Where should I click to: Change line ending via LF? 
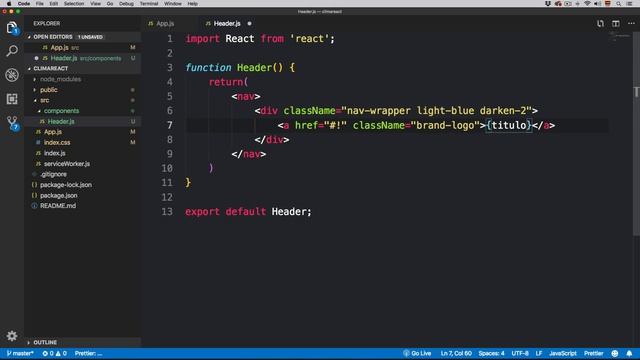539,353
